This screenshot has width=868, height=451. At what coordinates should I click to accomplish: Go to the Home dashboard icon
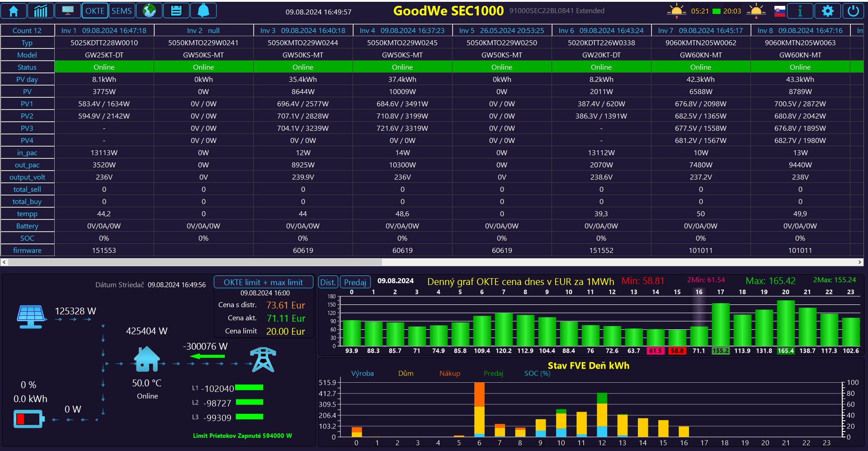14,11
